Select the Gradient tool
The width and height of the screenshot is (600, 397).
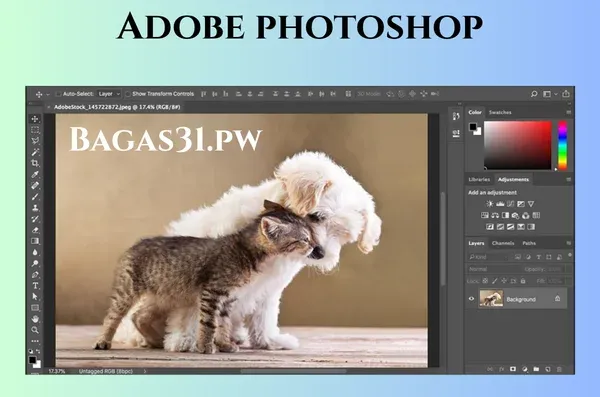[x=35, y=241]
